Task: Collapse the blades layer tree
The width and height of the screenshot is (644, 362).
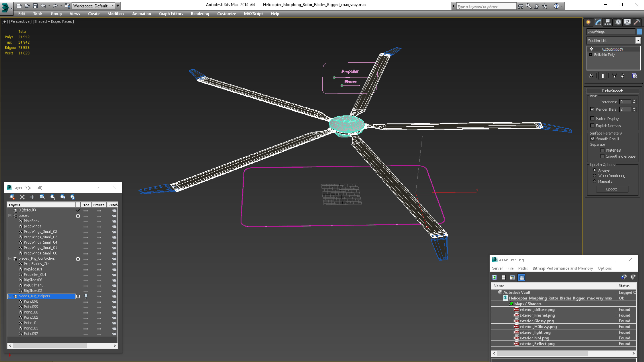Action: 10,215
